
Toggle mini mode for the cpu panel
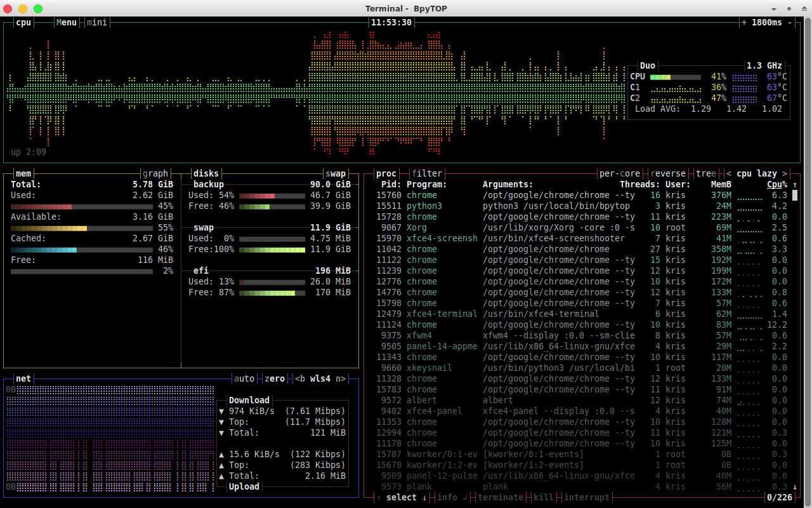tap(96, 22)
